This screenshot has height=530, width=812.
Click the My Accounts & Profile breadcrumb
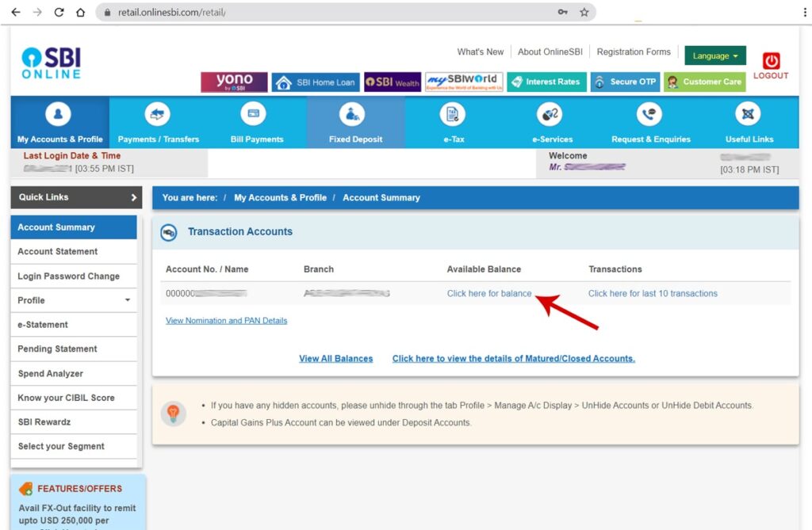[280, 198]
